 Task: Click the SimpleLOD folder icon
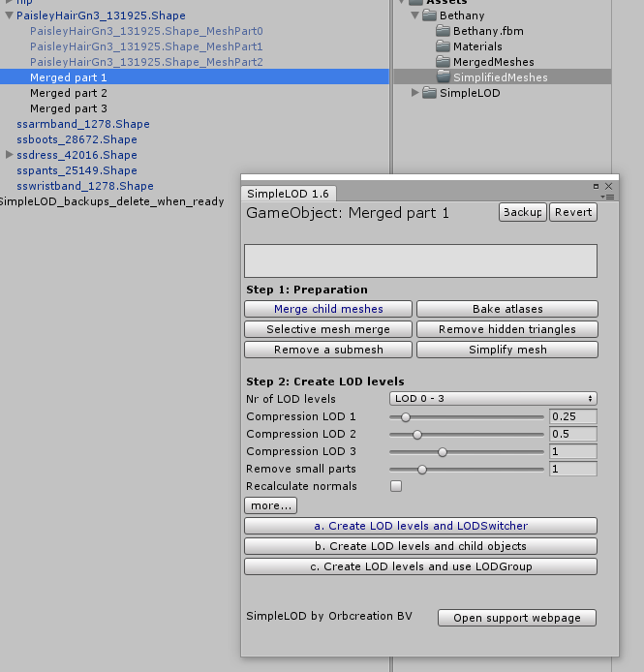(x=429, y=93)
